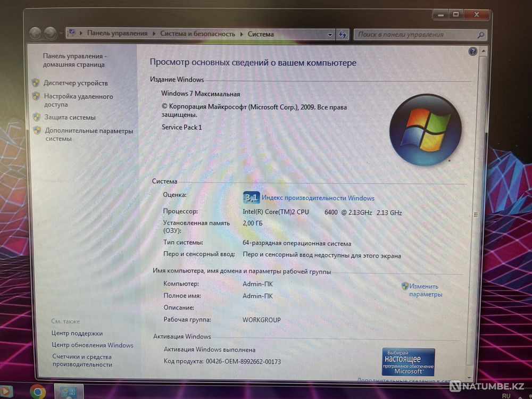532x399 pixels.
Task: Click the Control Panel taskbar icon
Action: click(x=69, y=392)
